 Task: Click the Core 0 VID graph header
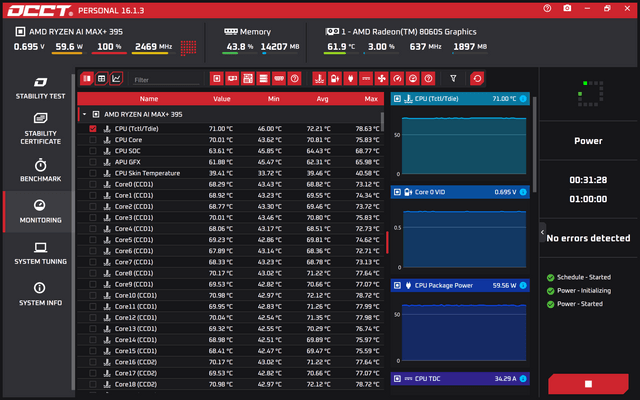[460, 192]
